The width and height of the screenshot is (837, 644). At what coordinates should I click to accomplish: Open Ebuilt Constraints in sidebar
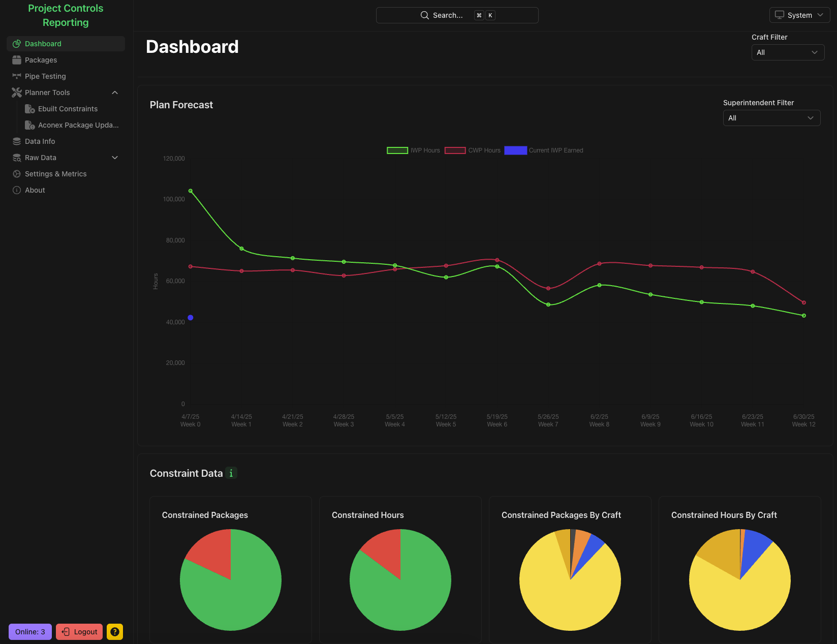pos(68,109)
